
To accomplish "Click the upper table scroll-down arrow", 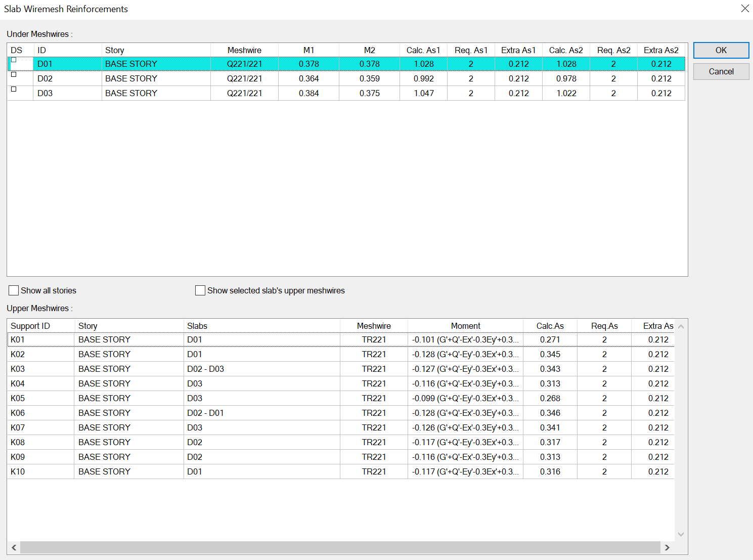I will [x=681, y=534].
